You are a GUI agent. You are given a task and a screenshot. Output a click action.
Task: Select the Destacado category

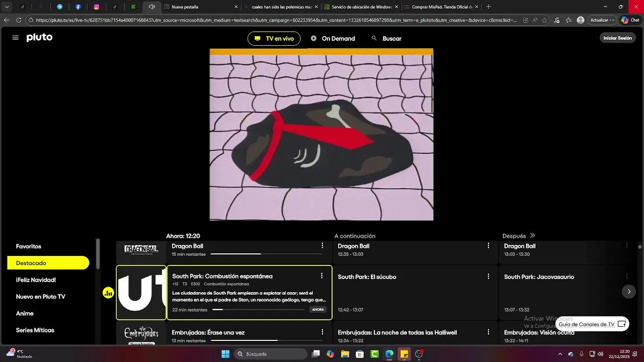48,263
